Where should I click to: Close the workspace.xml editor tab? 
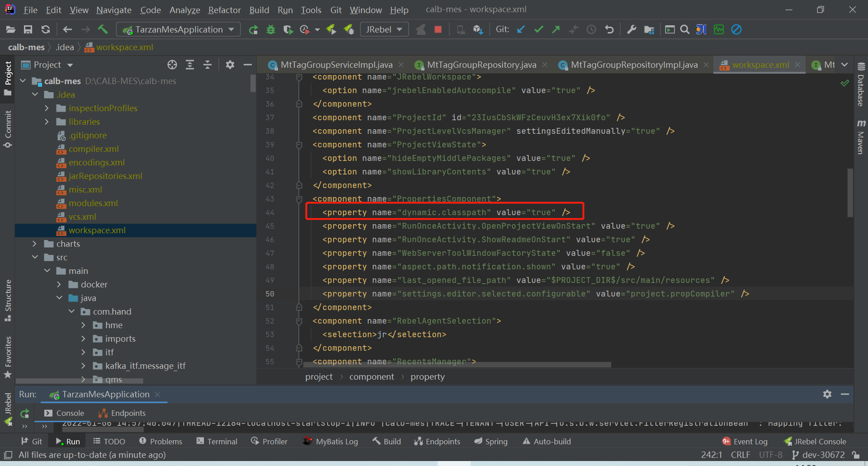click(x=797, y=65)
